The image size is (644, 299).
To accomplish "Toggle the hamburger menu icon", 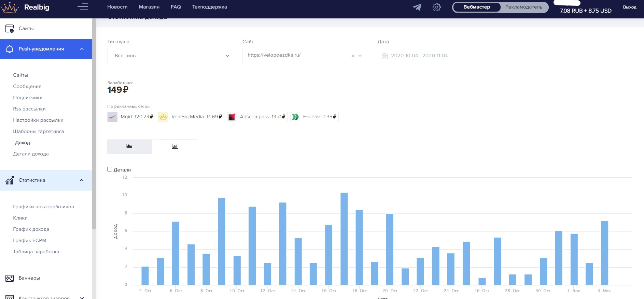I will click(83, 7).
